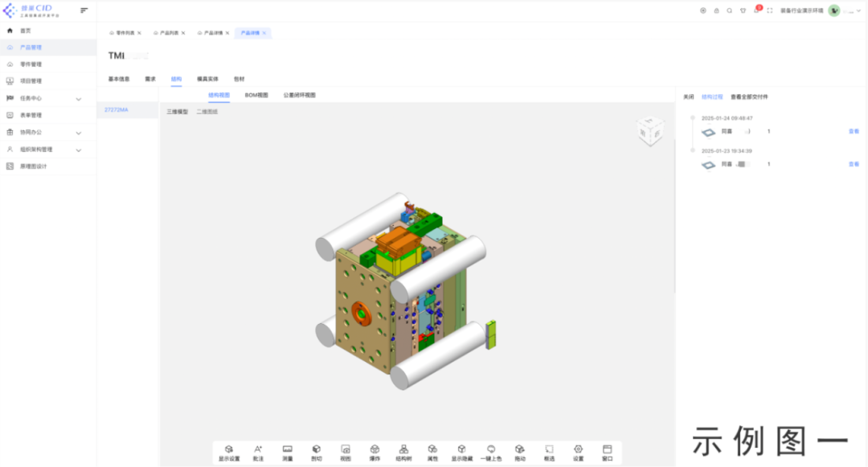Viewport: 868px width, 467px height.
Task: Open 设置 gear in viewer toolbar
Action: [x=578, y=453]
